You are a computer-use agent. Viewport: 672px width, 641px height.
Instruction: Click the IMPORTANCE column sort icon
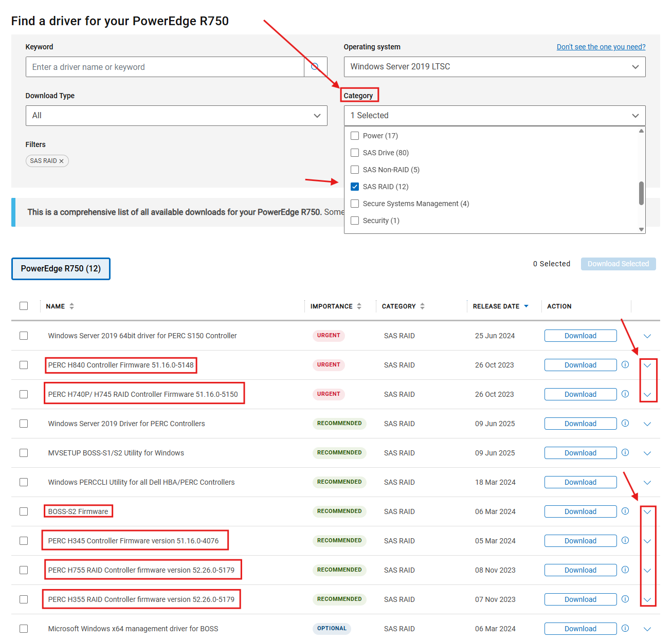[x=358, y=306]
